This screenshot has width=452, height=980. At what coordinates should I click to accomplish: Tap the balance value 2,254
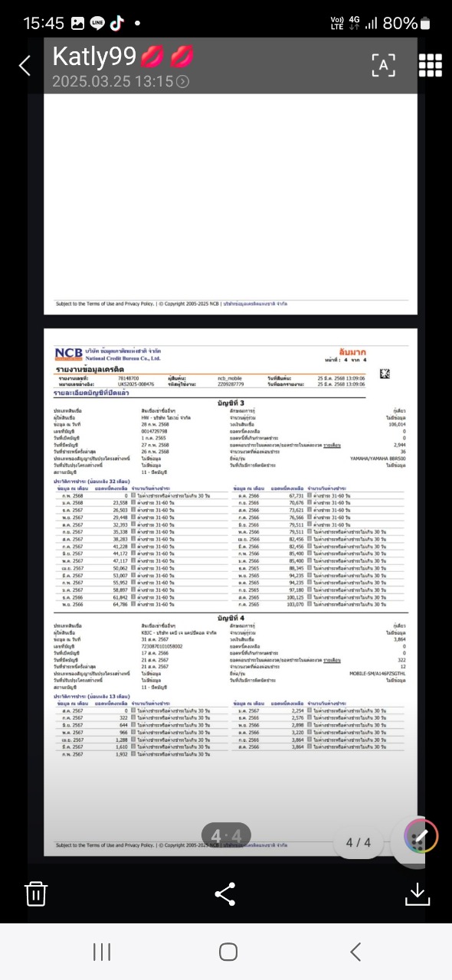(299, 710)
